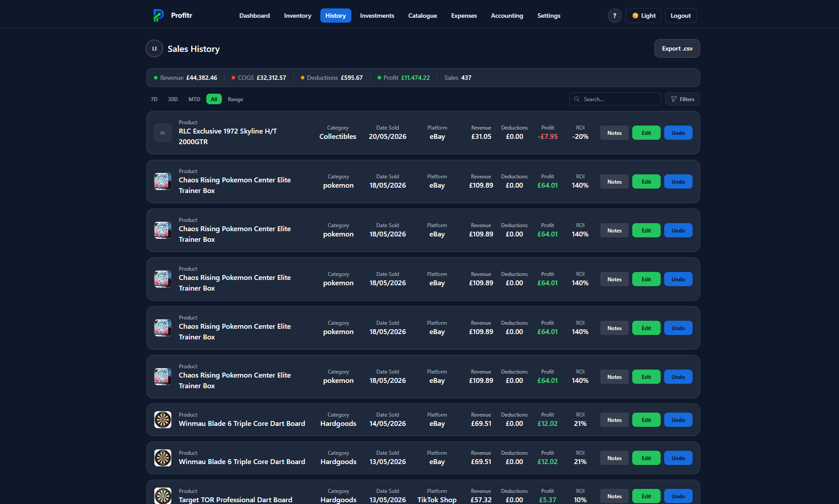
Task: Open the Inventory page
Action: click(298, 16)
